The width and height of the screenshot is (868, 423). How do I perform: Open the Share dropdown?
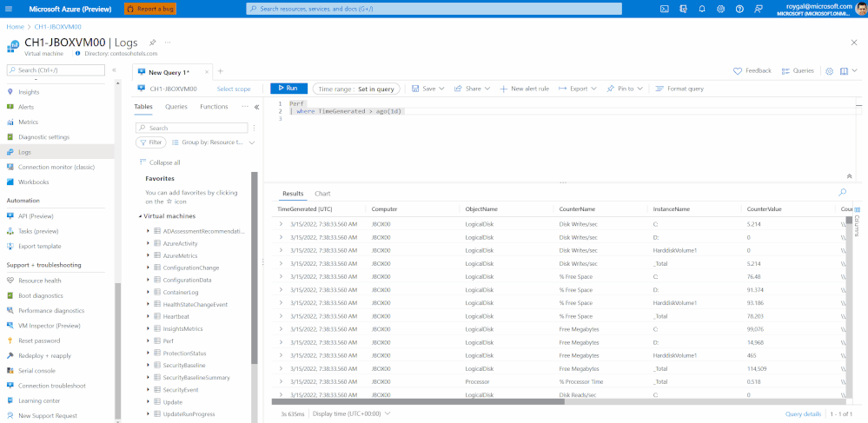pyautogui.click(x=472, y=89)
